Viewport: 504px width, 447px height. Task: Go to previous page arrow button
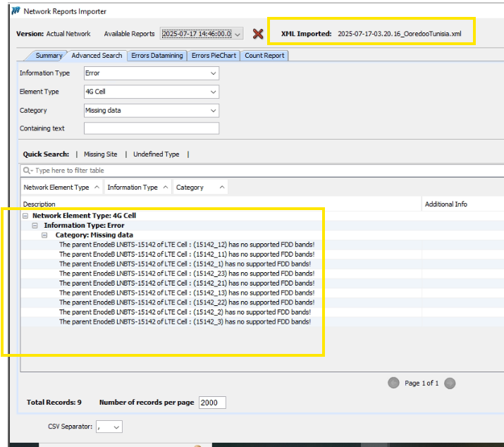pyautogui.click(x=393, y=383)
